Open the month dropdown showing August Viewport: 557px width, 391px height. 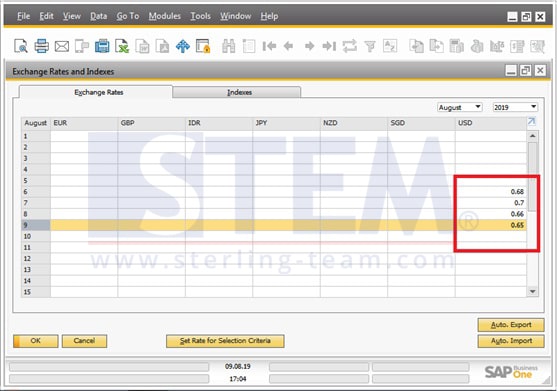pyautogui.click(x=460, y=107)
